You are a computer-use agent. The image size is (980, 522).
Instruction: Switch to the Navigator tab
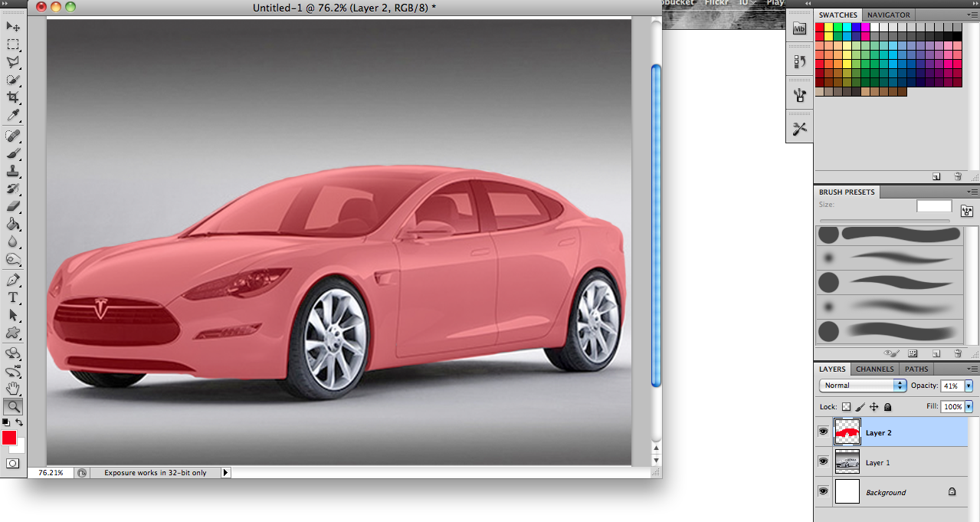click(x=888, y=15)
